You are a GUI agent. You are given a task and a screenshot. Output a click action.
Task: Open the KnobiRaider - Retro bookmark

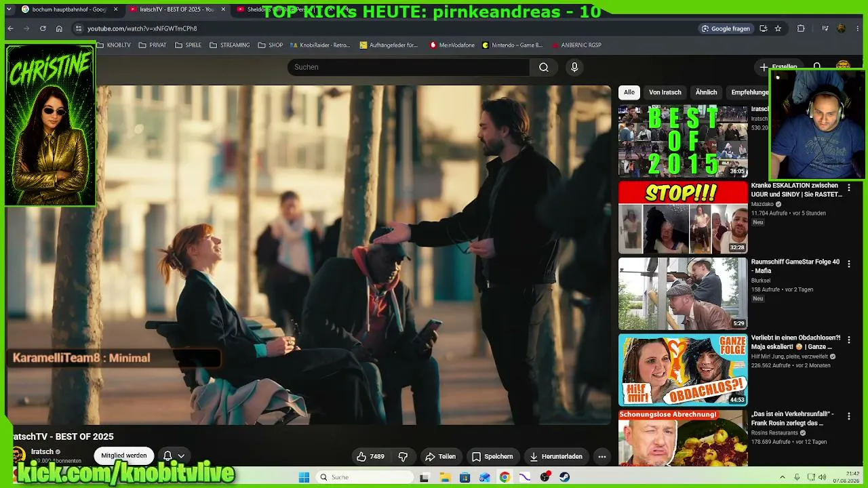point(320,45)
